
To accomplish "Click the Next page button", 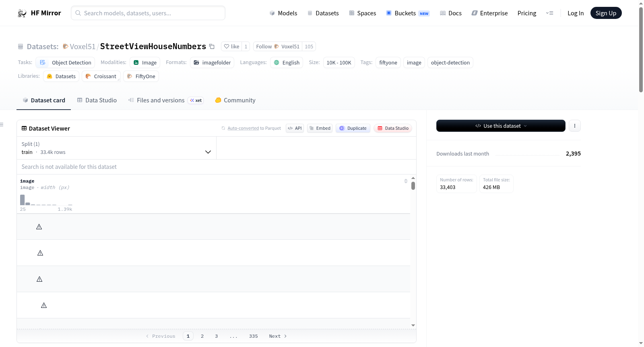I will (278, 336).
